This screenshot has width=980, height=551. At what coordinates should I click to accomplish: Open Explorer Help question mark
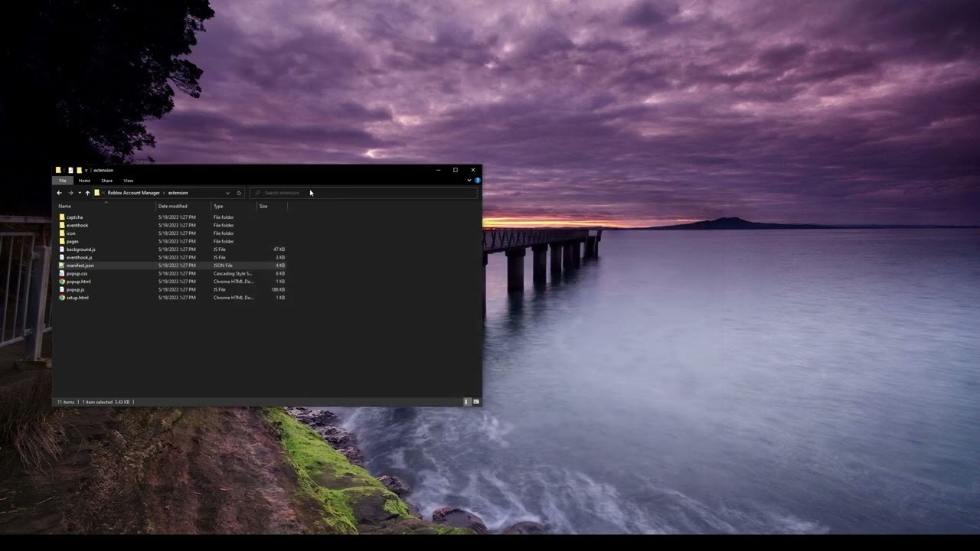(478, 181)
